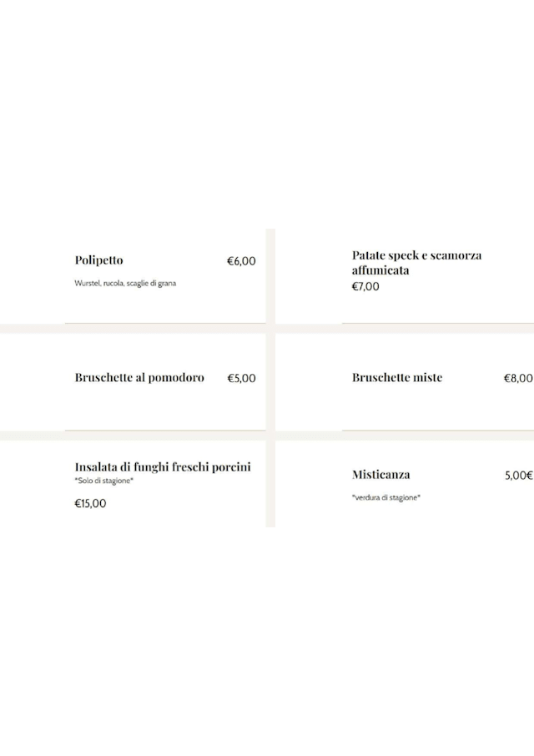Click the *Solo di stagione* note
Image resolution: width=534 pixels, height=756 pixels.
click(104, 481)
